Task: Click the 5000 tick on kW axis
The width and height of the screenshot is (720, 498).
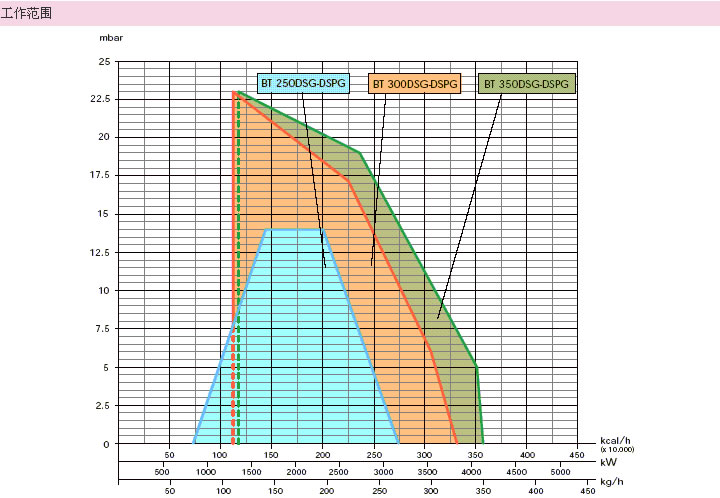Action: coord(560,471)
